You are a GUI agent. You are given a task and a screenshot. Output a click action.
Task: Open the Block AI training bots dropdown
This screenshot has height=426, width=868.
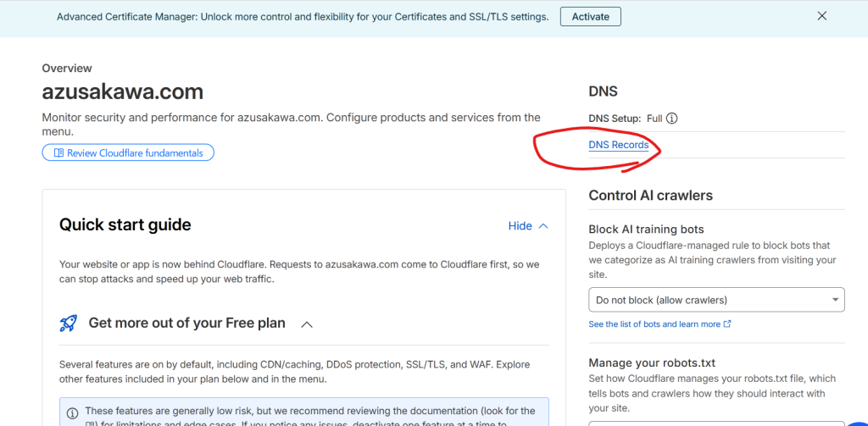716,300
